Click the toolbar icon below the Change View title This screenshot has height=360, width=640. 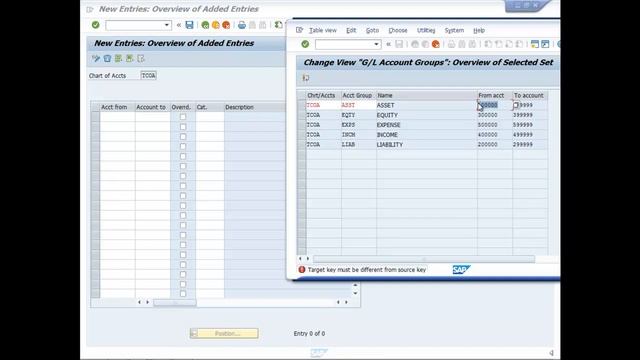click(x=306, y=78)
